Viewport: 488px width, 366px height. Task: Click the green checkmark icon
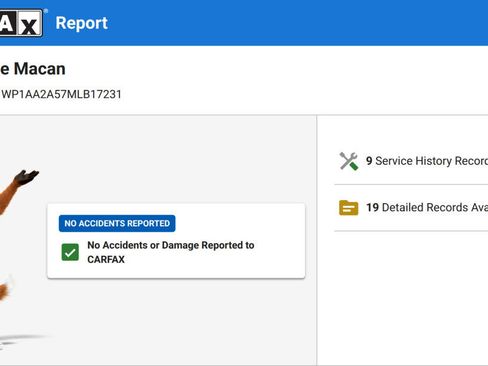[70, 252]
